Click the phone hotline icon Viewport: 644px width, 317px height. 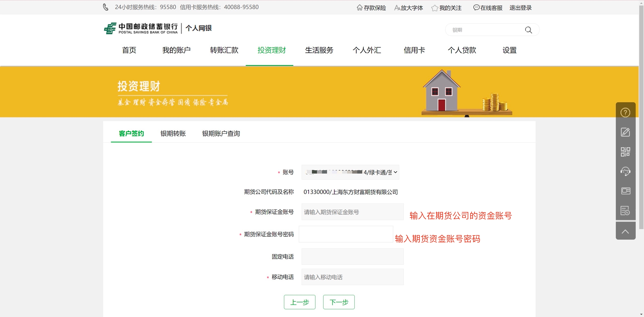pos(106,7)
